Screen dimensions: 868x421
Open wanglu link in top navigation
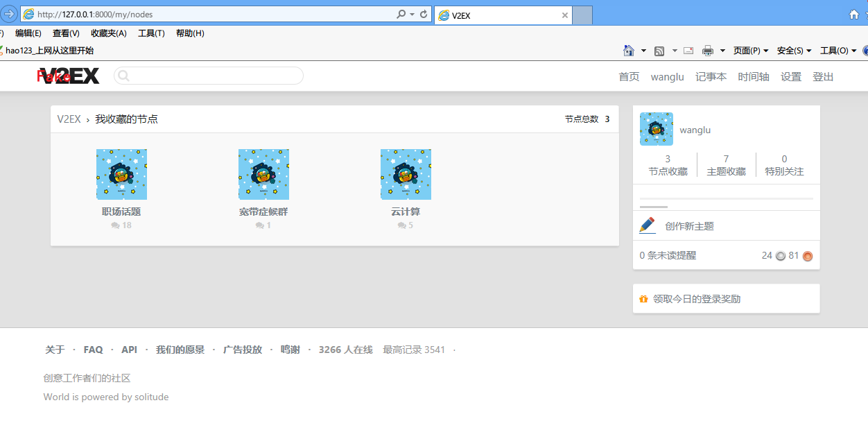click(668, 77)
